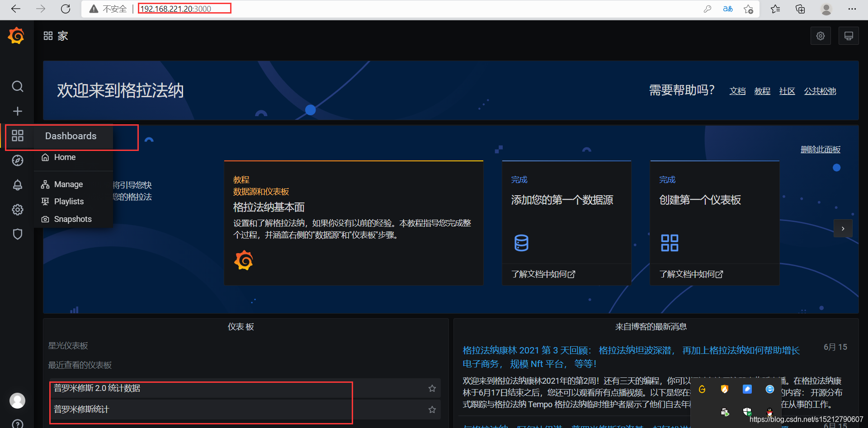The width and height of the screenshot is (868, 428).
Task: Click the Grafana logo
Action: [16, 35]
